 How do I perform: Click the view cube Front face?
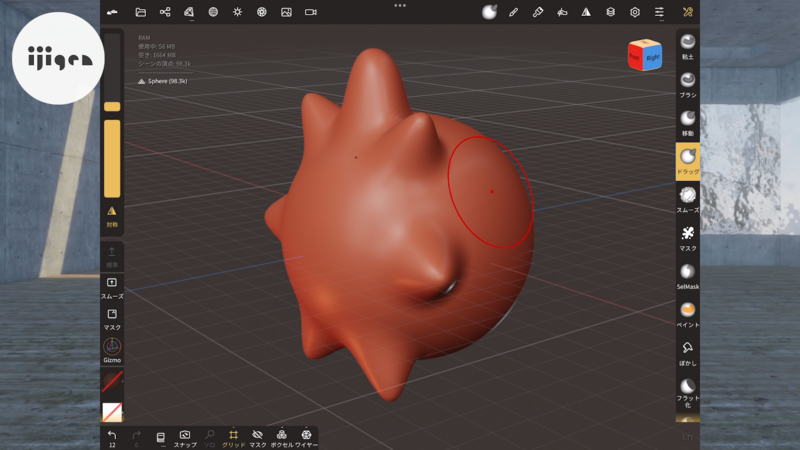[635, 57]
